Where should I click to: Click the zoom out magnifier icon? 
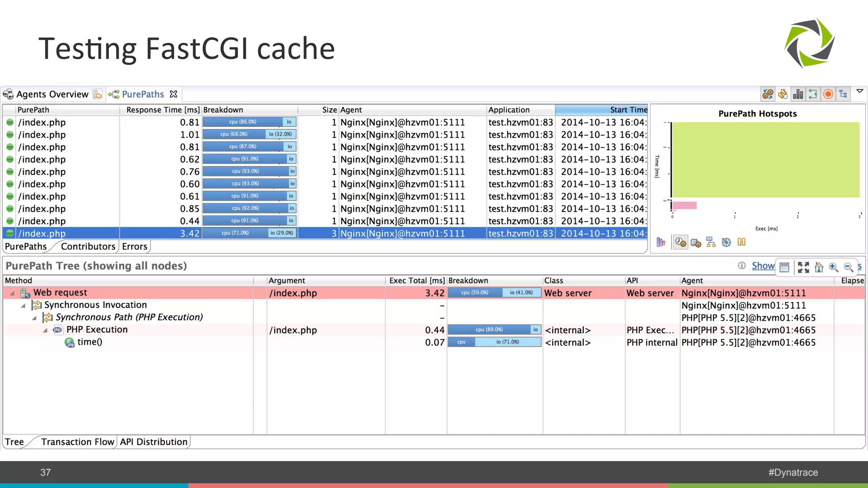[x=848, y=267]
